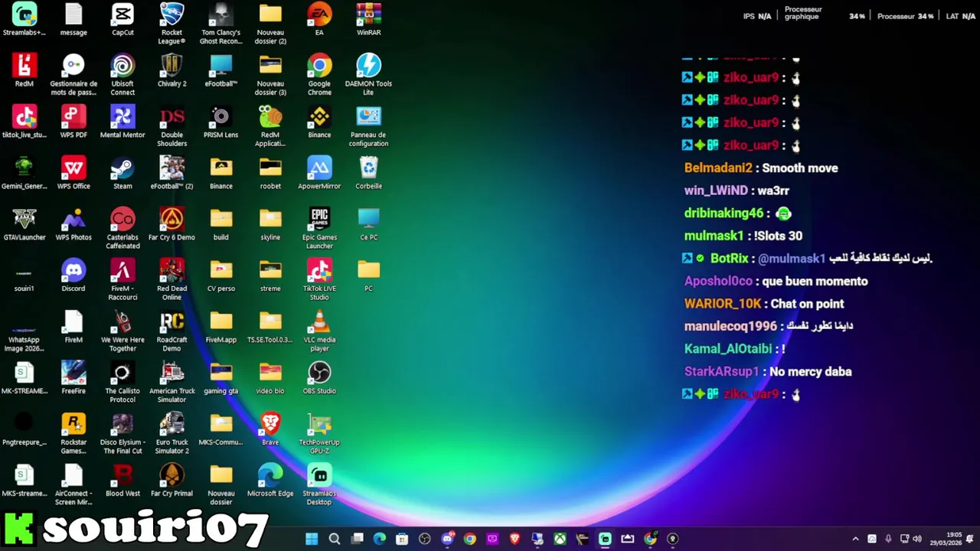Select Far Cry Primal icon
This screenshot has height=551, width=980.
[171, 481]
